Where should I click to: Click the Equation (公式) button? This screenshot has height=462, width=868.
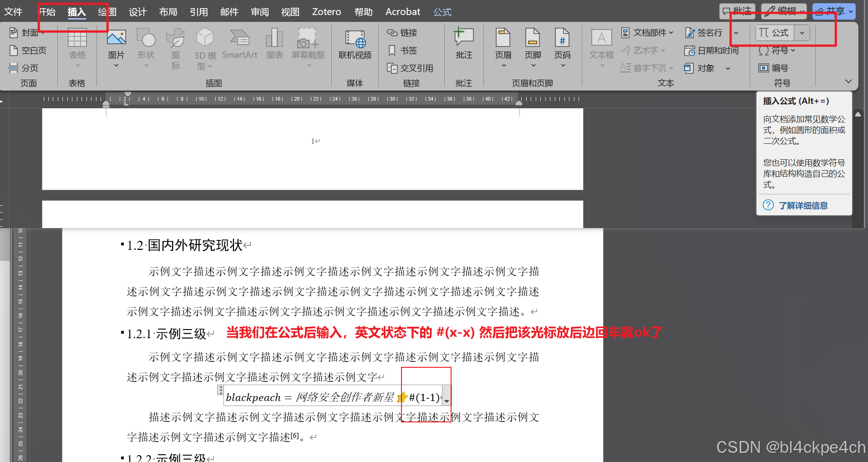775,33
